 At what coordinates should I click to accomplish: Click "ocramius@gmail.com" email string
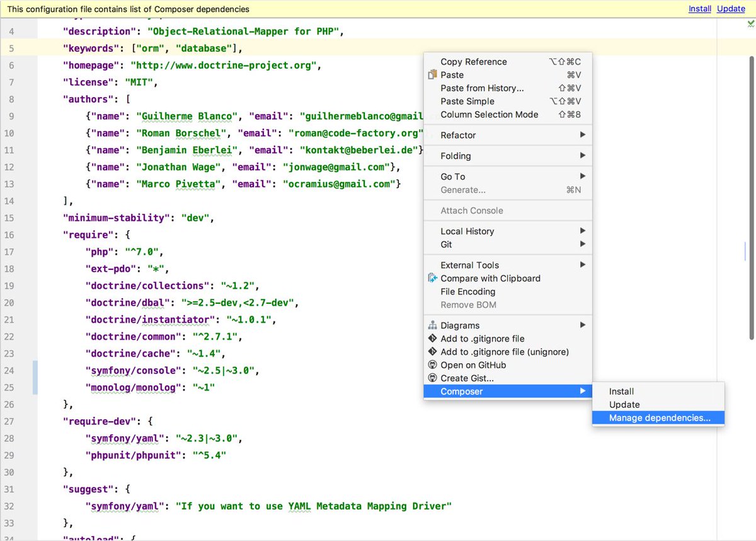click(x=341, y=184)
